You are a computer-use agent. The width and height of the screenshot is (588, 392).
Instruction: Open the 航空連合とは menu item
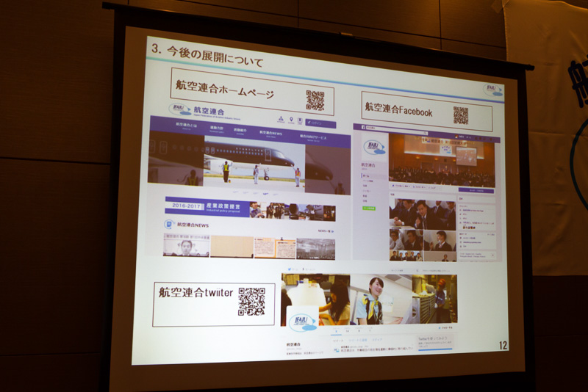[x=187, y=126]
